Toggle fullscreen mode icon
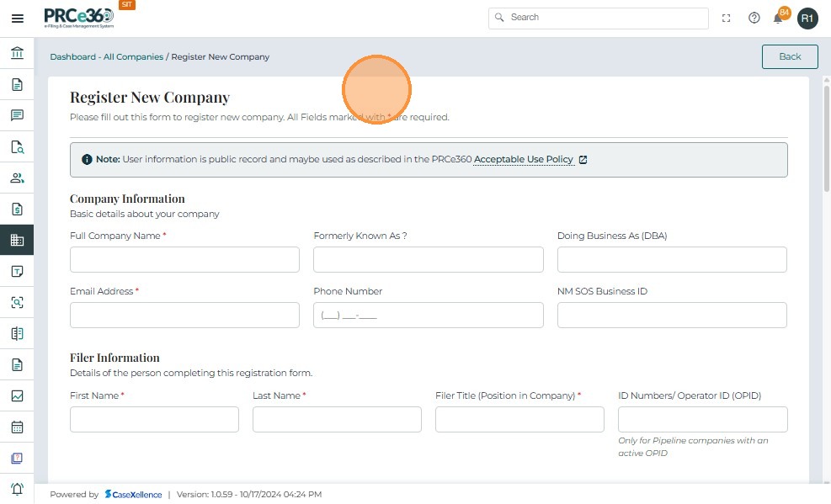The width and height of the screenshot is (831, 504). tap(727, 18)
